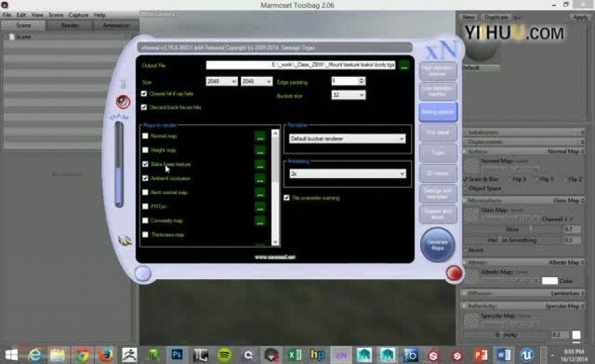595x364 pixels.
Task: Uncheck Bake base texture
Action: point(145,164)
